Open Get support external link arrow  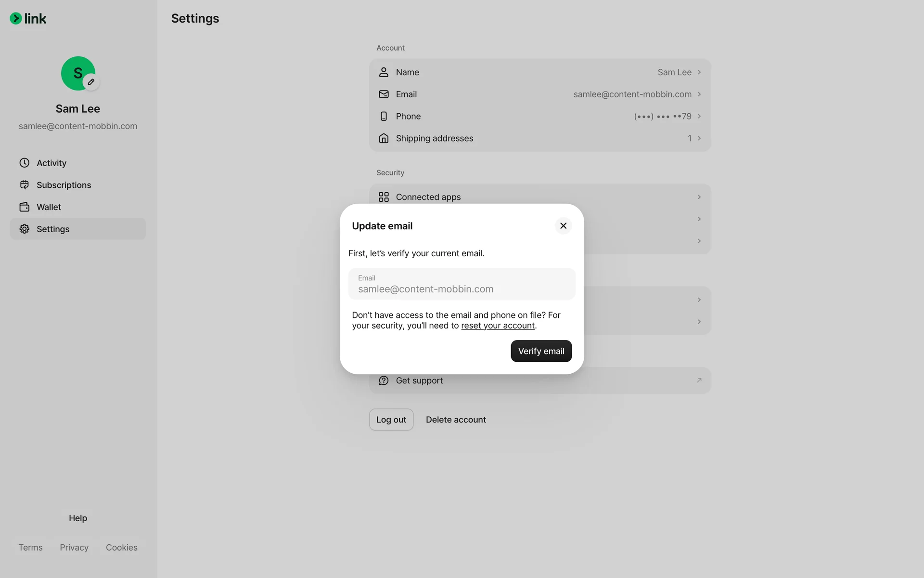699,381
